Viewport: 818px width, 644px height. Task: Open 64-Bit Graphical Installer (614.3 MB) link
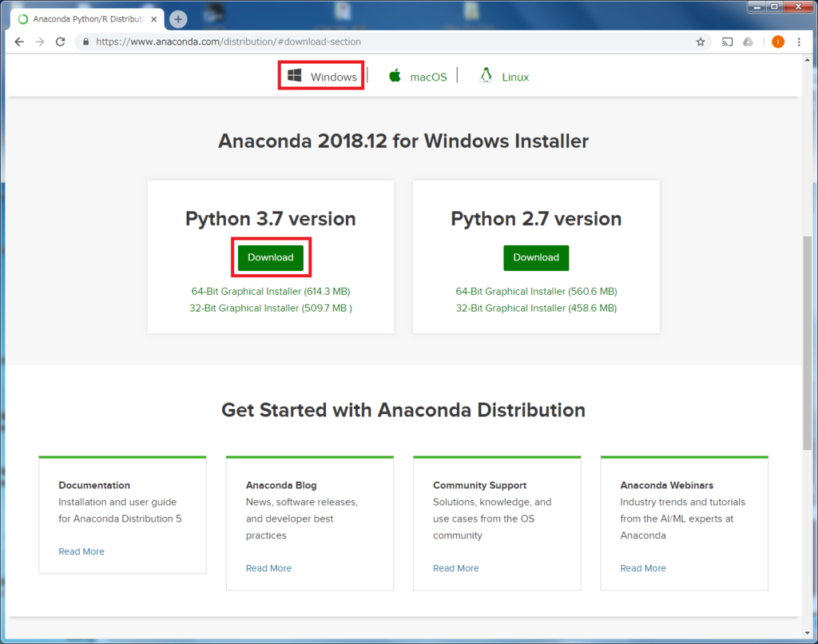270,291
